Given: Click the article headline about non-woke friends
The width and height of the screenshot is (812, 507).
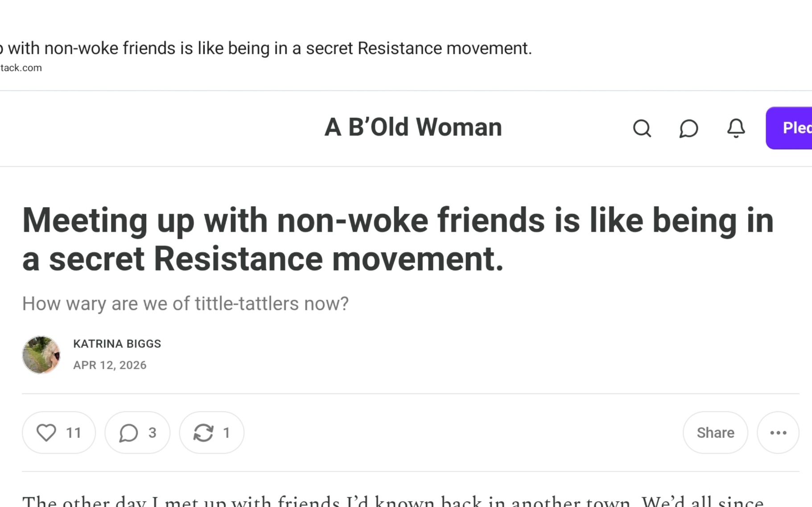Looking at the screenshot, I should [x=397, y=239].
